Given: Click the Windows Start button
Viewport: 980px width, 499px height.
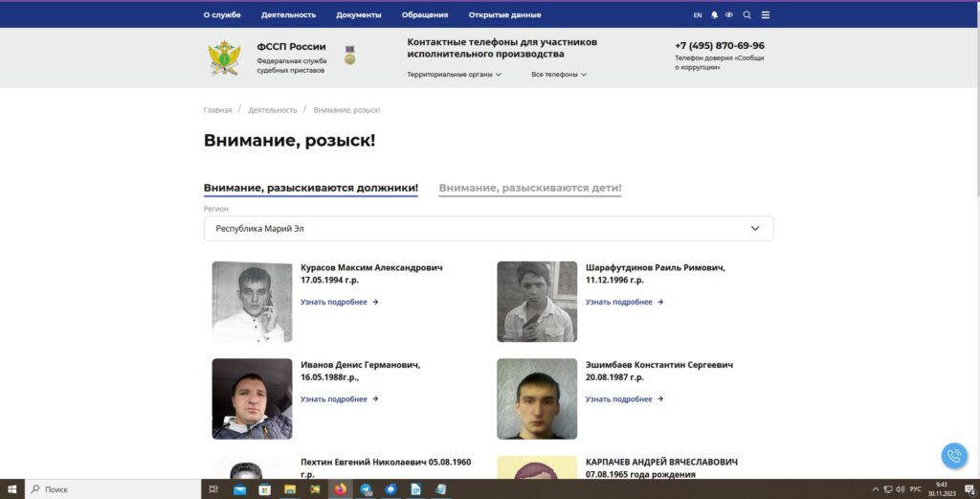Looking at the screenshot, I should pos(12,489).
